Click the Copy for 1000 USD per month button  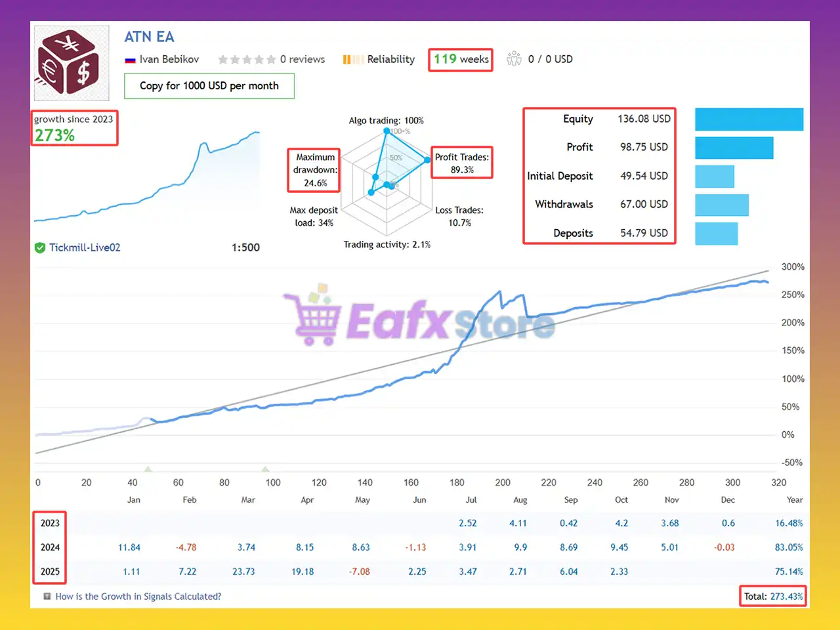(209, 86)
